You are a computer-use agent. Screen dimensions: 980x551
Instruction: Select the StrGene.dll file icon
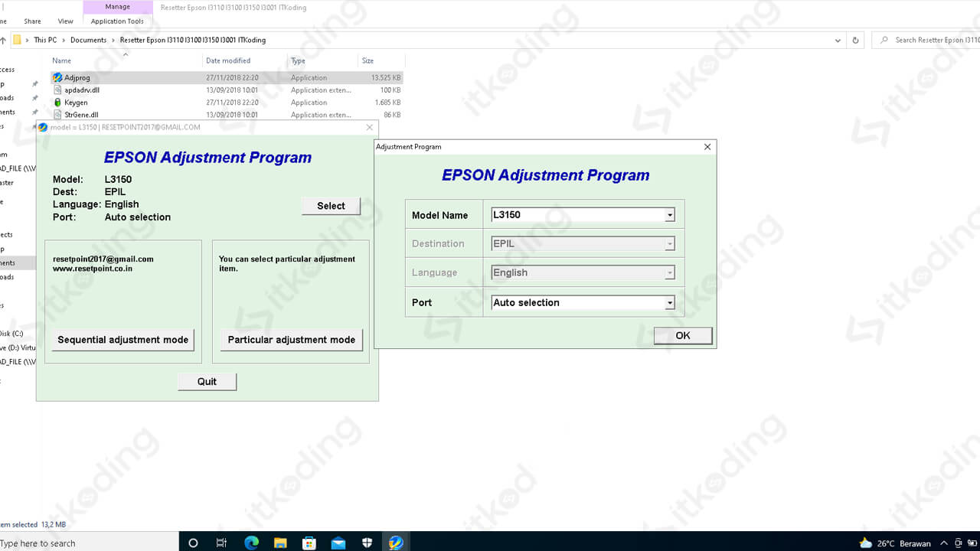pos(57,115)
